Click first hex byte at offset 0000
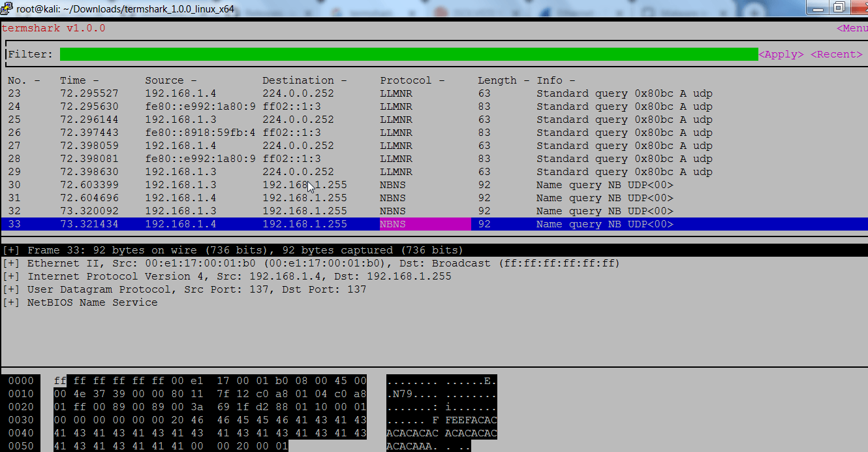This screenshot has height=452, width=868. coord(60,381)
